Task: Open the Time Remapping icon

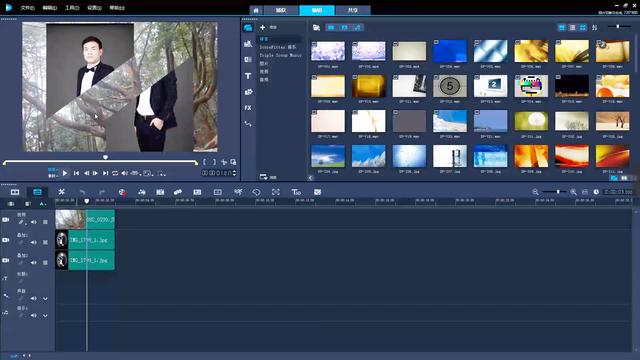Action: (x=238, y=192)
